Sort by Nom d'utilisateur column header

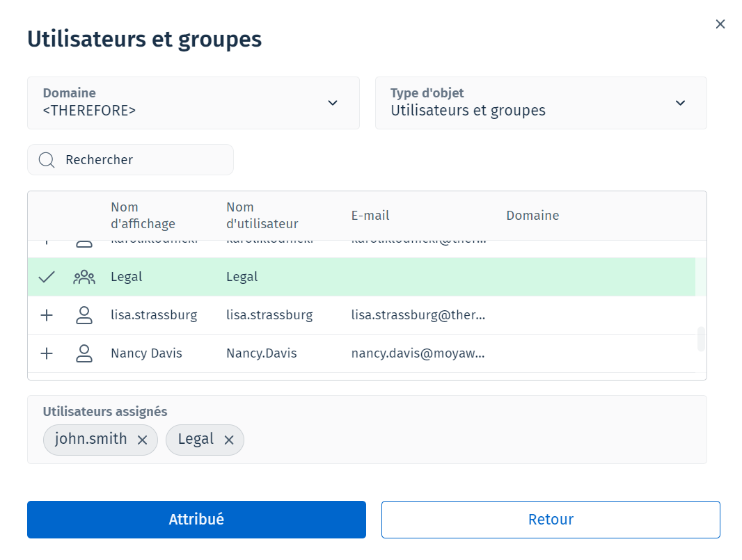[262, 216]
